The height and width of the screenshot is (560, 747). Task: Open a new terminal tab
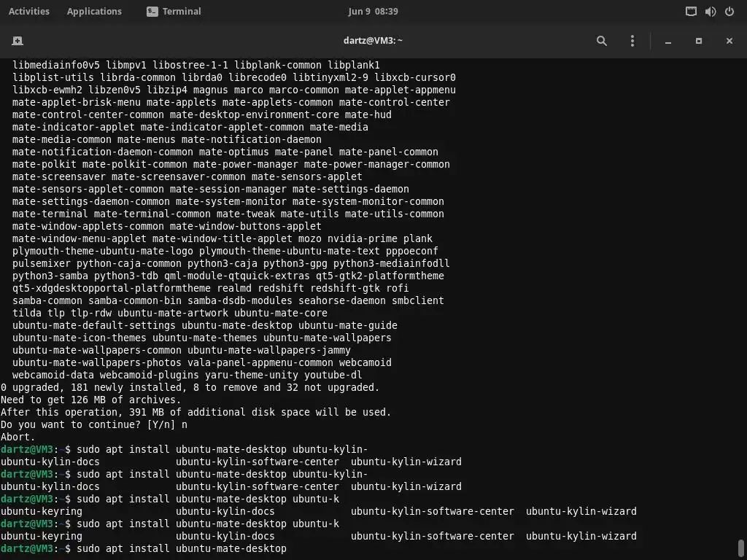click(18, 41)
